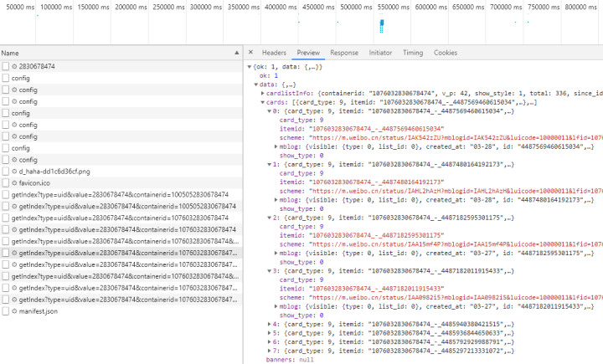Click the 'ok: 1' property line
The width and height of the screenshot is (603, 364).
tap(269, 75)
